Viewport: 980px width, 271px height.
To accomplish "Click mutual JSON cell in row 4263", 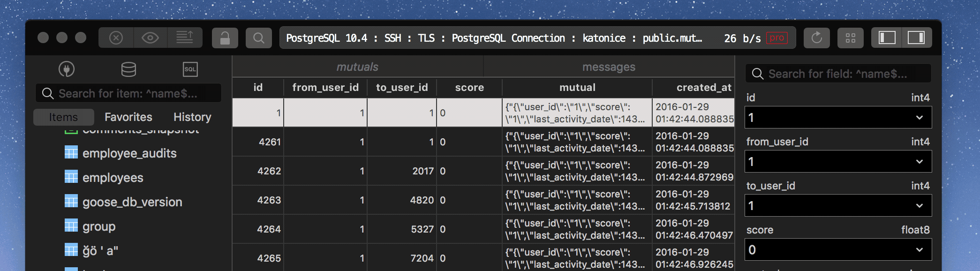I will coord(577,200).
